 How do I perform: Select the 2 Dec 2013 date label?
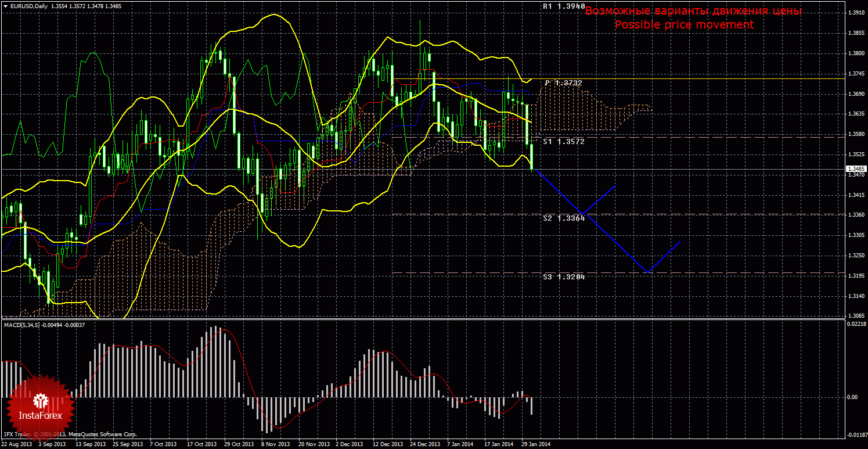350,444
